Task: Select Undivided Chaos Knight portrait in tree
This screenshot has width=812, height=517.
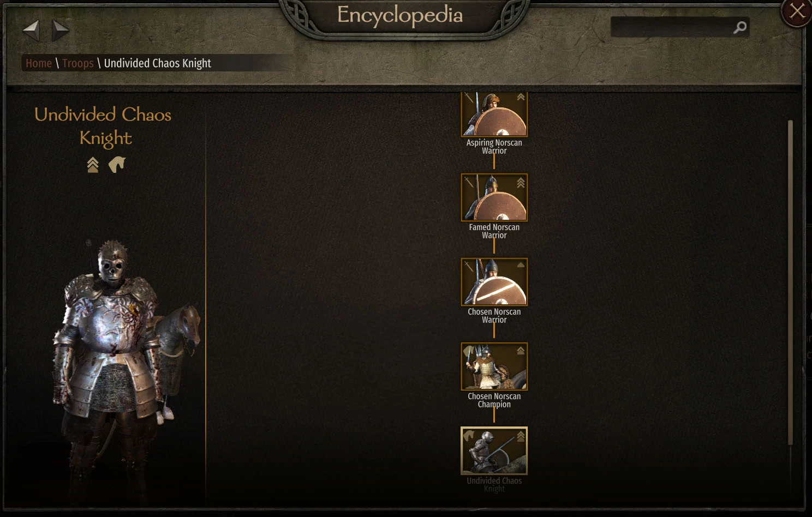Action: point(494,451)
